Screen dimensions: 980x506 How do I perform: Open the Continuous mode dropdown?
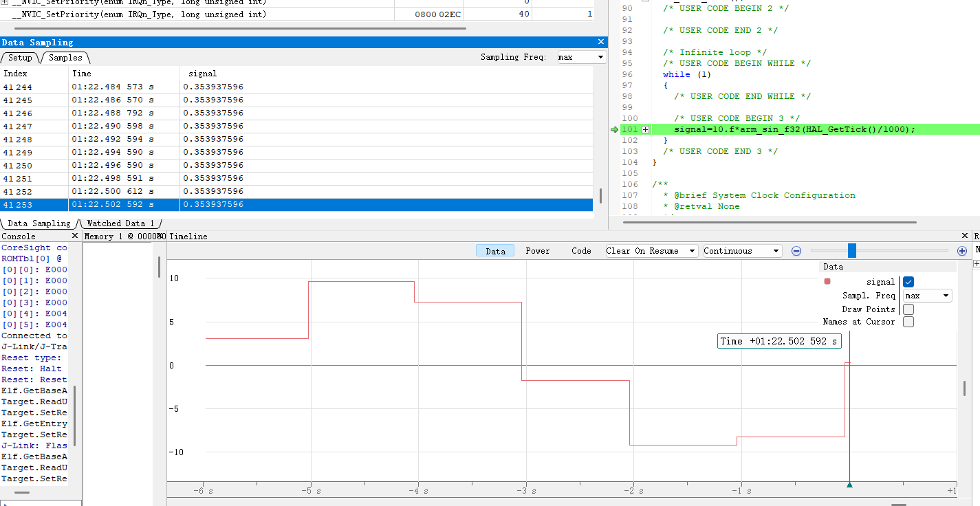[x=742, y=251]
